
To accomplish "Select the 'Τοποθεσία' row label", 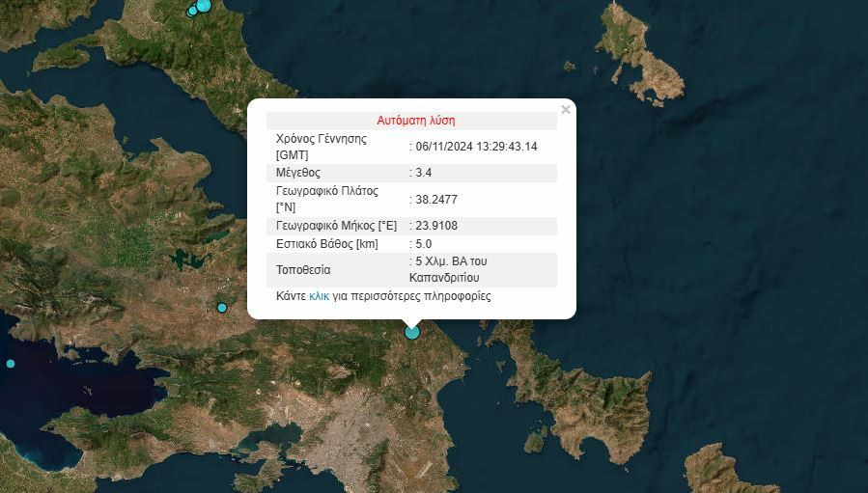I will 303,270.
